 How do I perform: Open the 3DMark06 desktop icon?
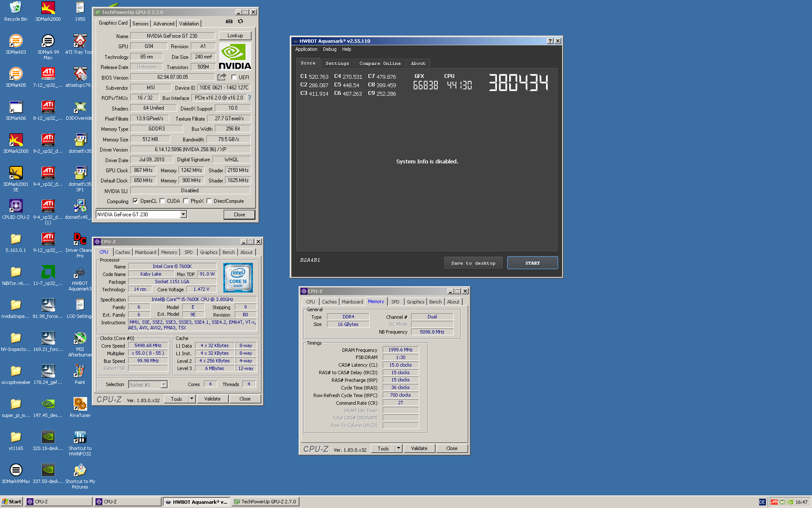coord(16,110)
